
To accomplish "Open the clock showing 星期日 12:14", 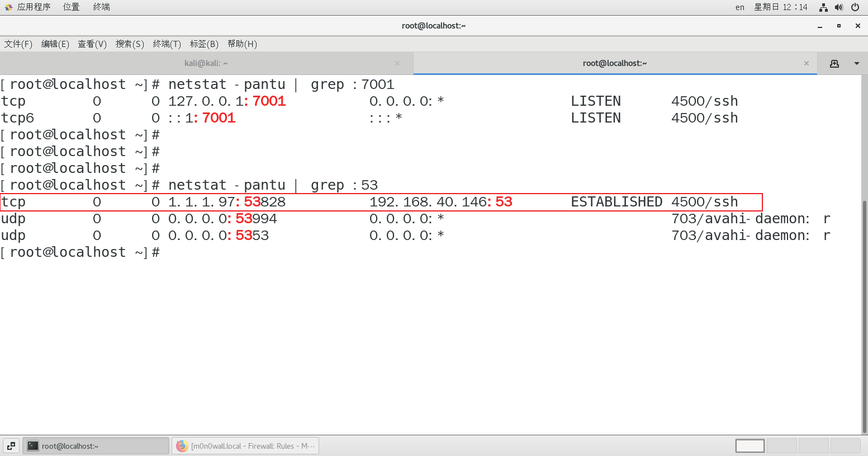I will (781, 7).
